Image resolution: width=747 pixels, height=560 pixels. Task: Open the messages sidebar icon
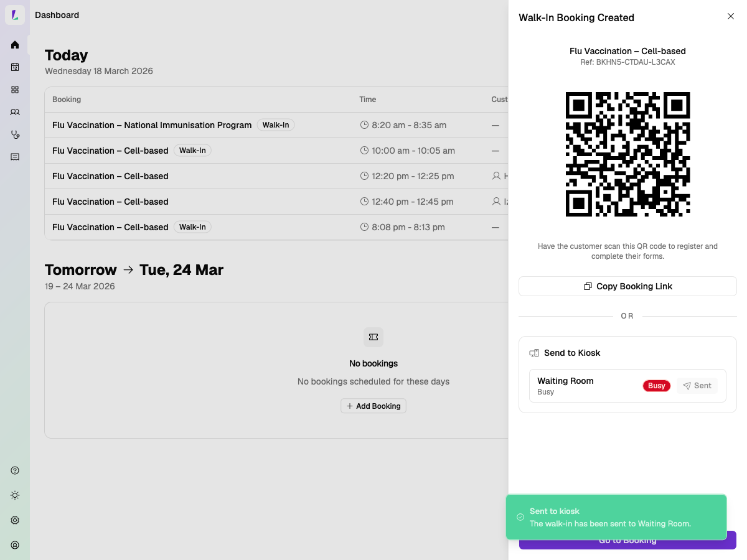point(15,157)
